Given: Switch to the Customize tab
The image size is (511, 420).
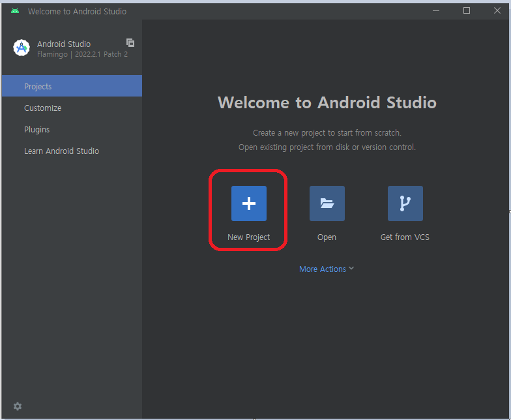Looking at the screenshot, I should pos(72,108).
